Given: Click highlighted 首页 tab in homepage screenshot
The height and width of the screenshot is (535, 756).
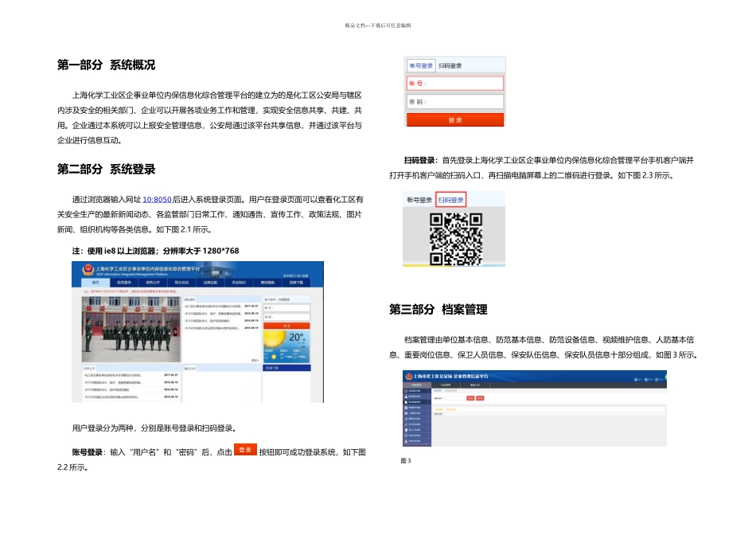Looking at the screenshot, I should coord(95,282).
